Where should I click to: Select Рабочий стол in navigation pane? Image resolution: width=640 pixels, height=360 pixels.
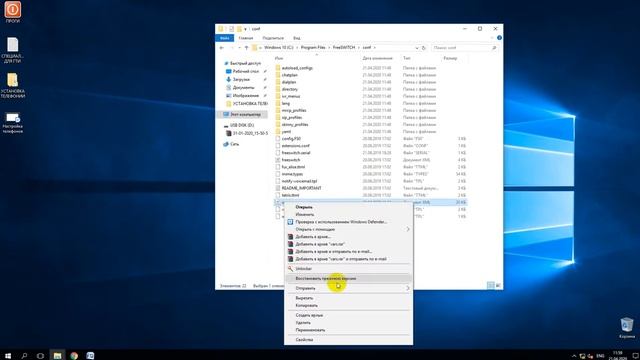point(245,71)
